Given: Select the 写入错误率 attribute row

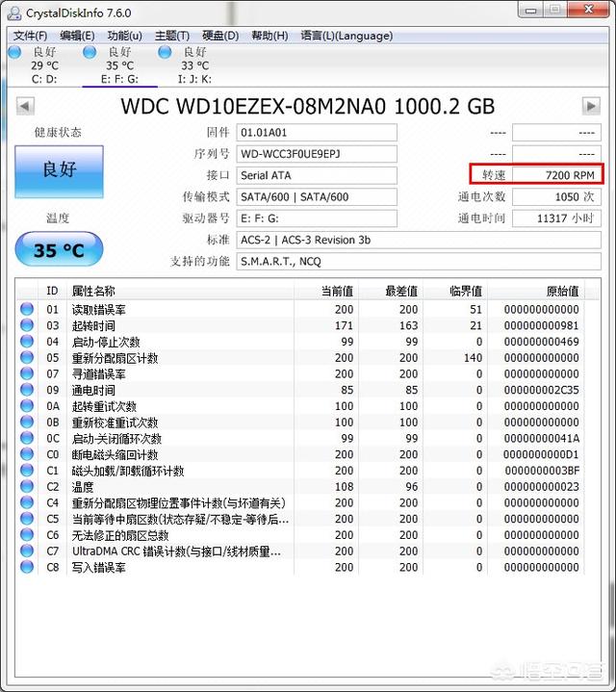Looking at the screenshot, I should point(300,567).
